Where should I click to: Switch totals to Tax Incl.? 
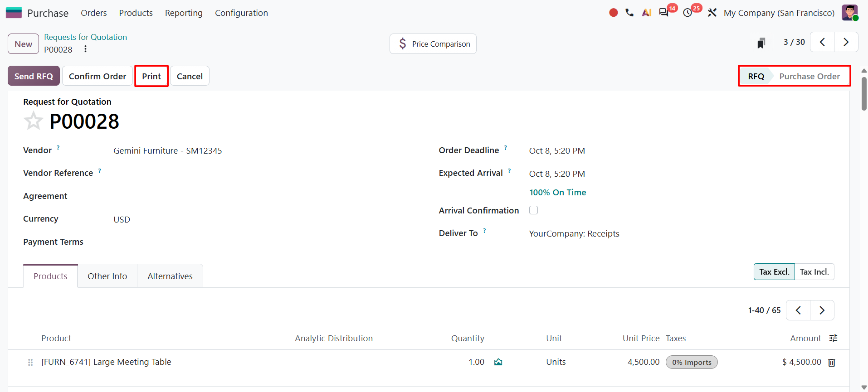point(814,272)
